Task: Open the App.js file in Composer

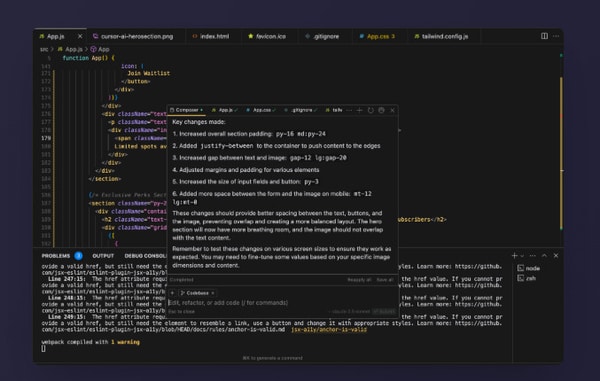Action: tap(225, 110)
